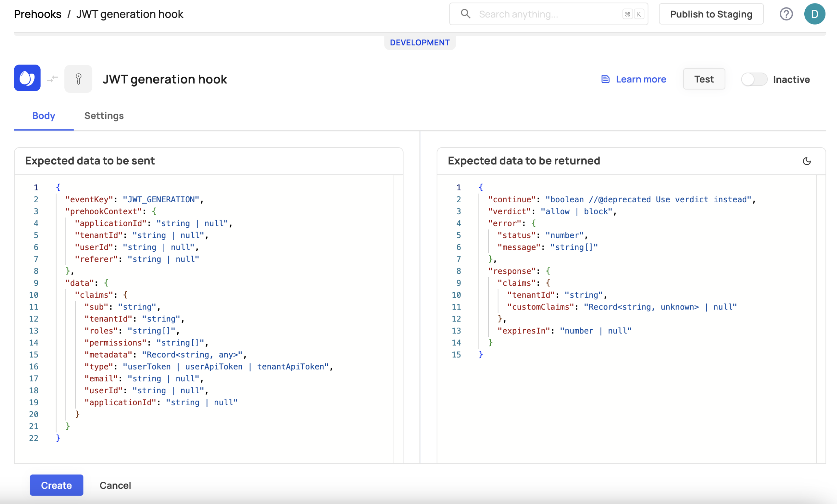The width and height of the screenshot is (837, 504).
Task: Click the Create button
Action: [x=56, y=485]
